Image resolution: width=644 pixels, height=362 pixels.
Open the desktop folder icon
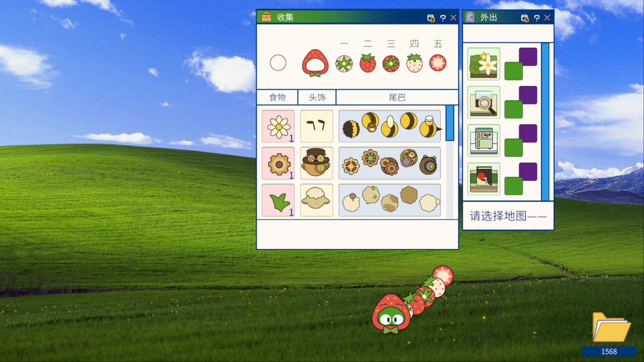click(611, 327)
